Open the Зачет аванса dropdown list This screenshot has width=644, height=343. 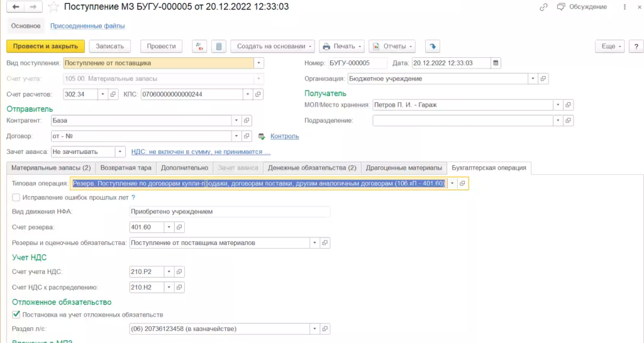tap(119, 151)
